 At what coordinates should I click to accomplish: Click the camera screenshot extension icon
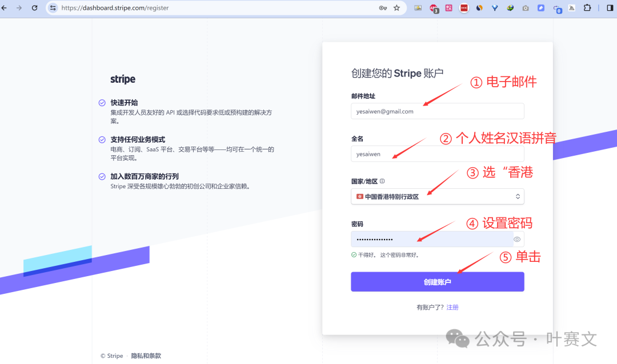525,8
